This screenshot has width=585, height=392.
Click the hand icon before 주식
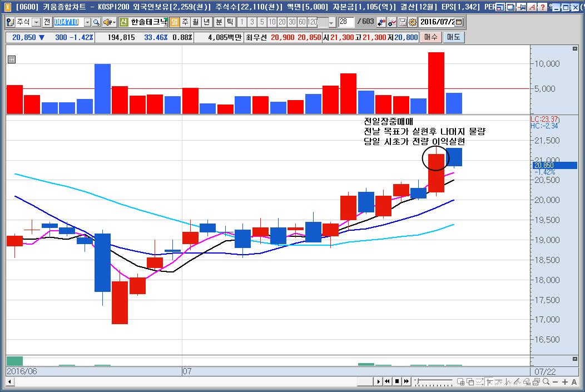(x=11, y=22)
